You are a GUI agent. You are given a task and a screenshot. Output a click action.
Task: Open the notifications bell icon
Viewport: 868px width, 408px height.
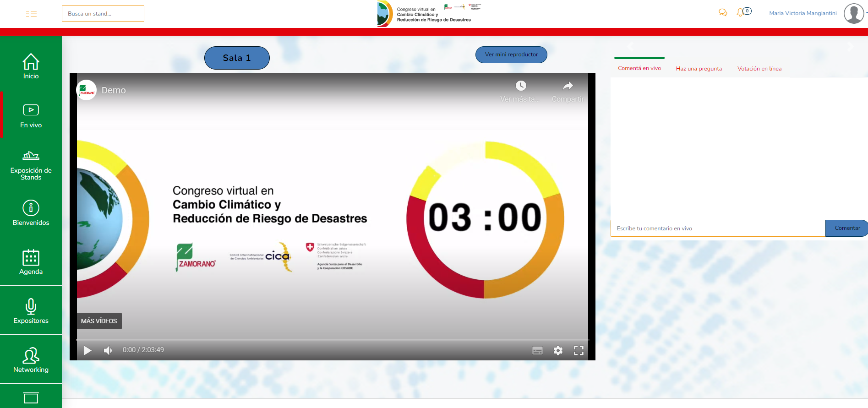pos(740,13)
